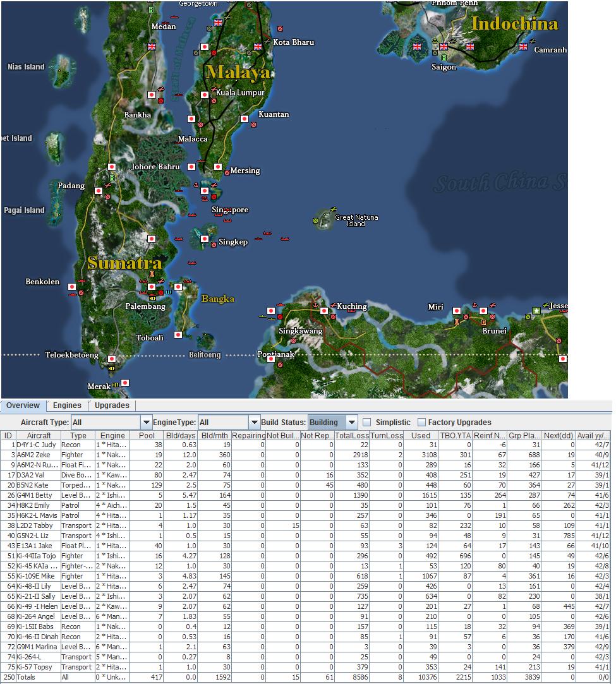Click the D3A2 Val aircraft name

point(30,475)
